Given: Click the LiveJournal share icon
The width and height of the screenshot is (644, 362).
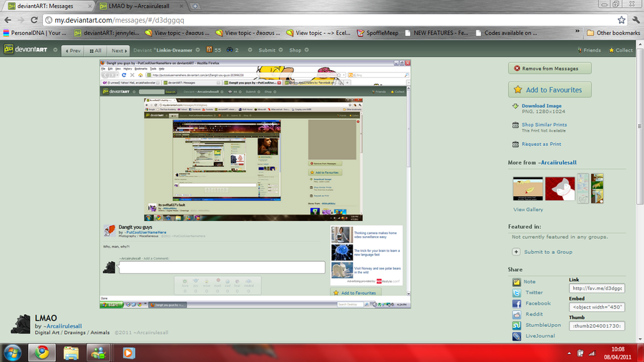Looking at the screenshot, I should click(516, 336).
